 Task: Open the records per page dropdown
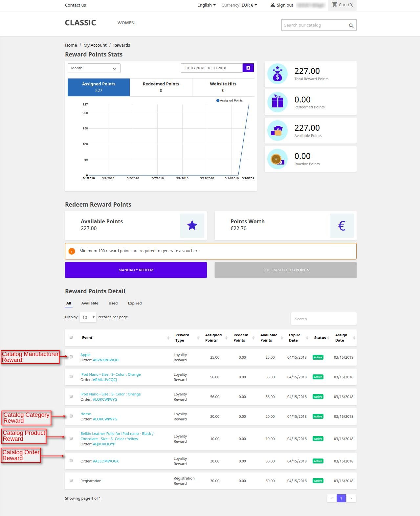coord(88,317)
